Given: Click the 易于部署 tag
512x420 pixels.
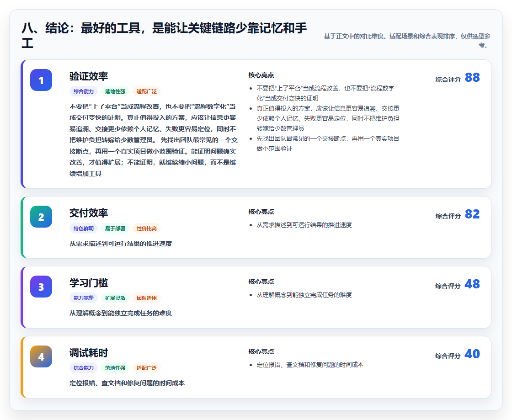Looking at the screenshot, I should (115, 229).
